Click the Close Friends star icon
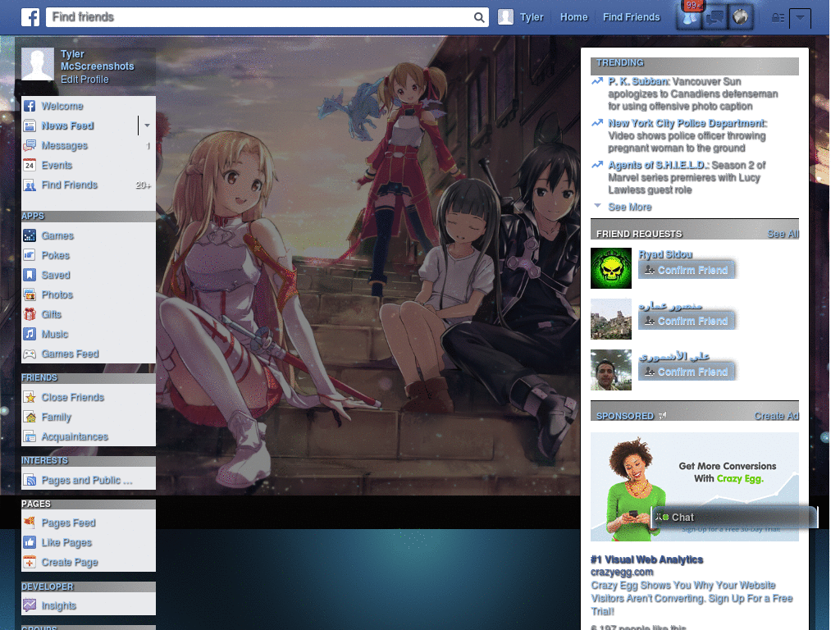Image resolution: width=840 pixels, height=630 pixels. [30, 398]
